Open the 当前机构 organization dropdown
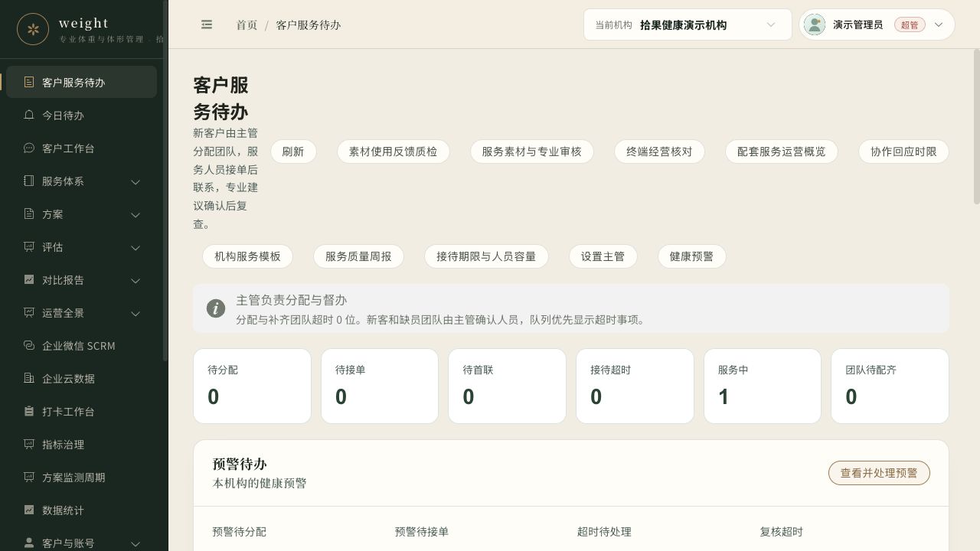Image resolution: width=980 pixels, height=551 pixels. (688, 24)
